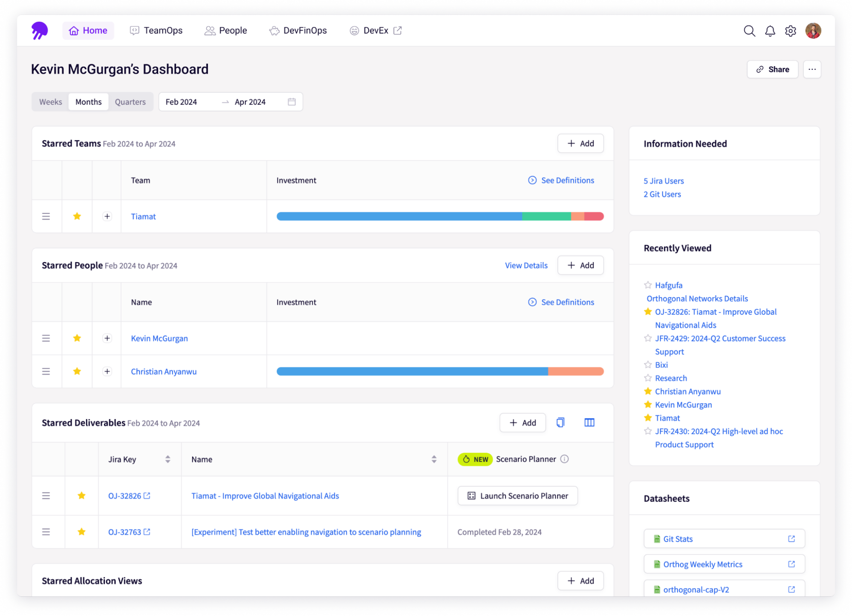Click the star icon on Tiamat team row
852x616 pixels.
point(78,217)
